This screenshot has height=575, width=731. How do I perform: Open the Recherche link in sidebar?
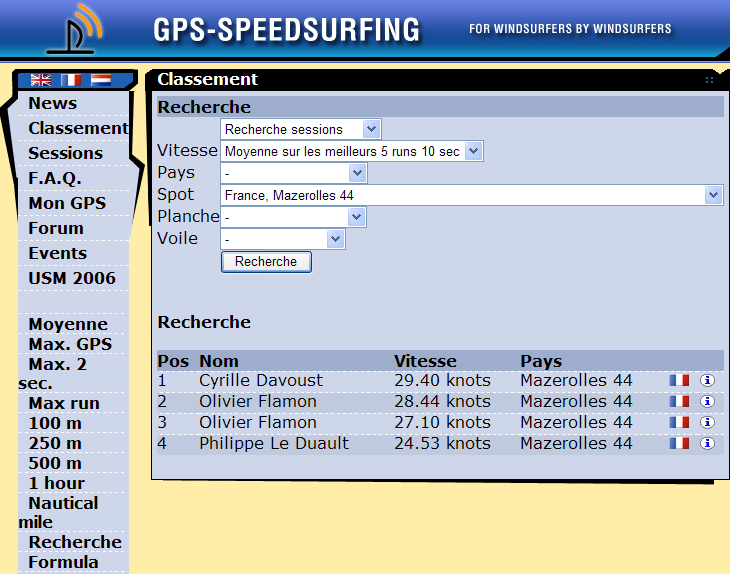75,542
